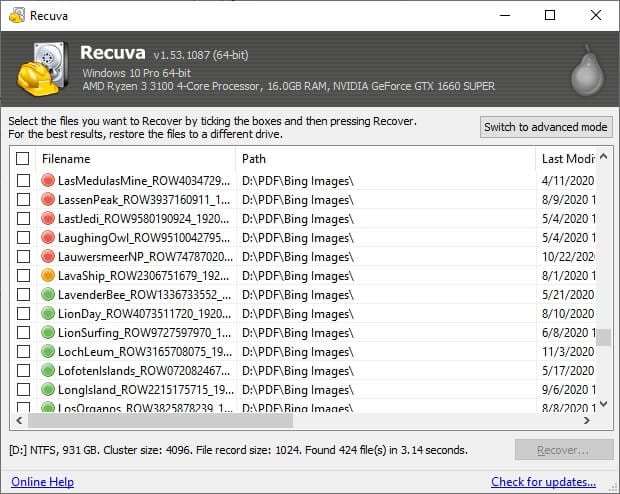The height and width of the screenshot is (494, 620).
Task: Click the red status dot for LastJedi
Action: (48, 218)
